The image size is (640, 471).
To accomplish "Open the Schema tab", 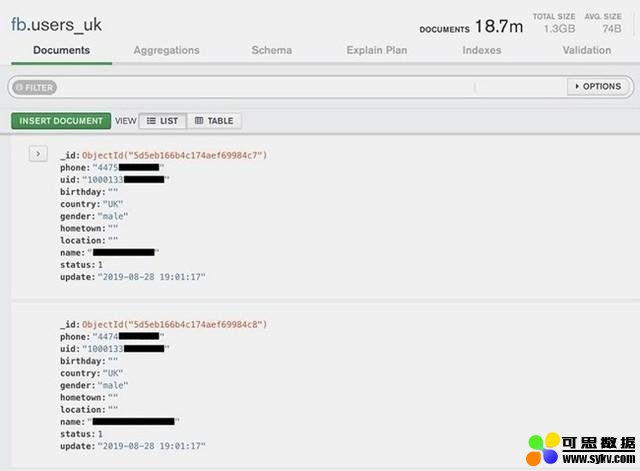I will click(x=271, y=50).
